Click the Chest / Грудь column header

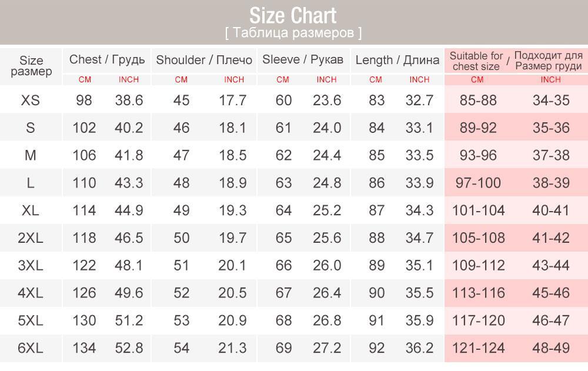click(x=106, y=59)
